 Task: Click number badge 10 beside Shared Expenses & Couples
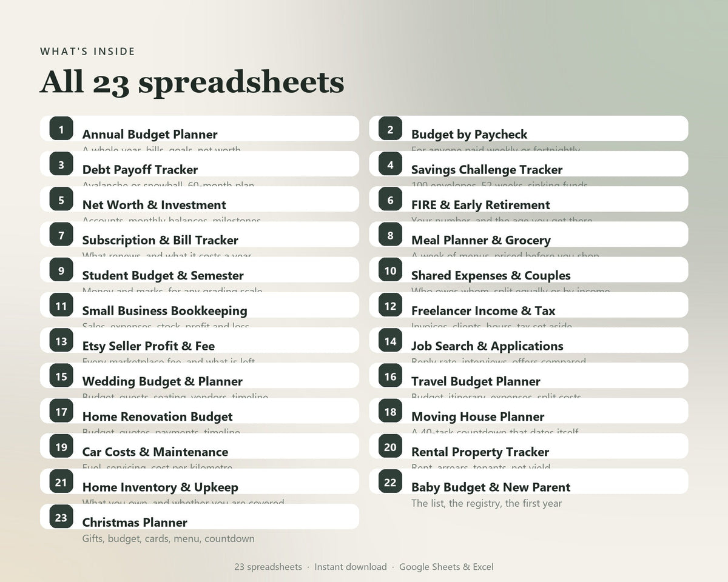point(390,270)
